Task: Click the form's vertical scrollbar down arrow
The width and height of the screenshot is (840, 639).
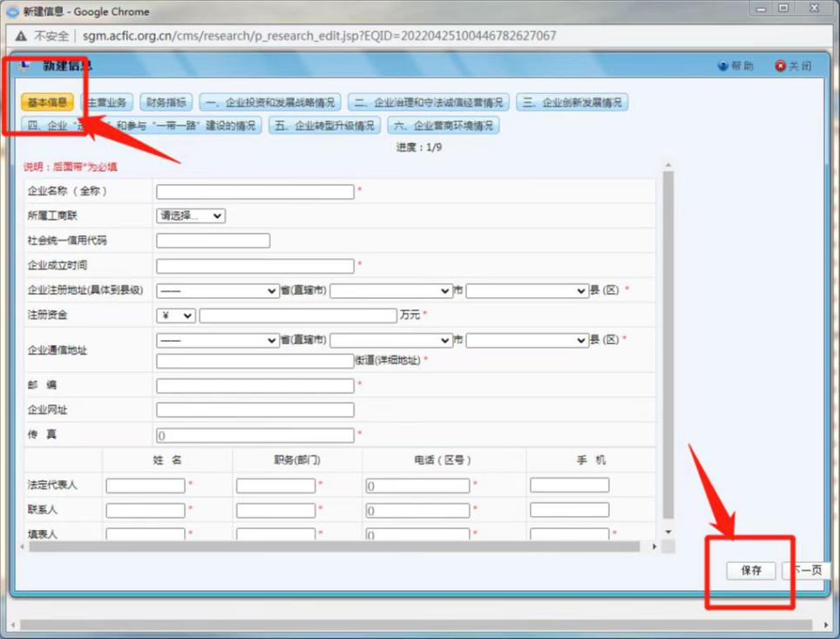Action: 668,532
